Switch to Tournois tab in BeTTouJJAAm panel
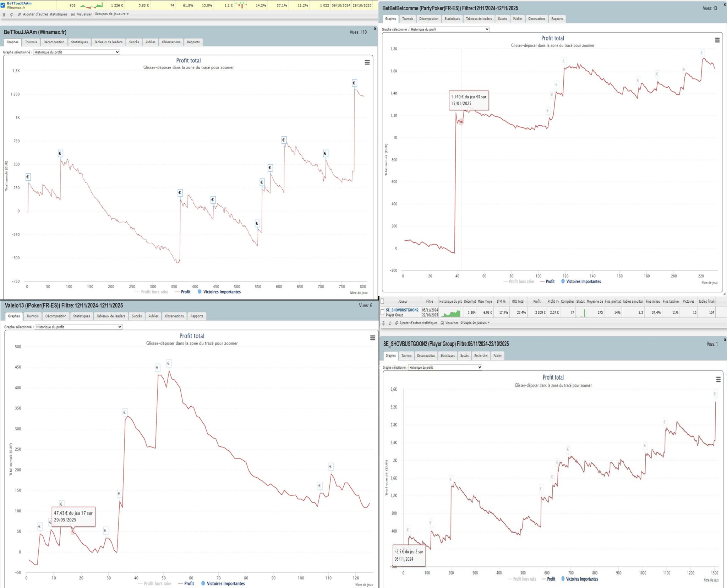The height and width of the screenshot is (588, 727). point(31,42)
